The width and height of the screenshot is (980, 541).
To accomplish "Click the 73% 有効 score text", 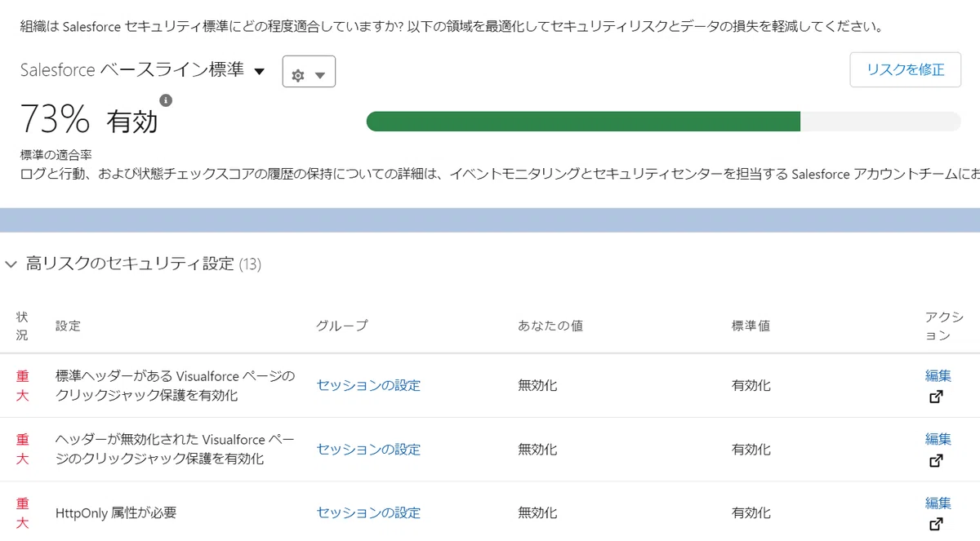I will pyautogui.click(x=88, y=120).
